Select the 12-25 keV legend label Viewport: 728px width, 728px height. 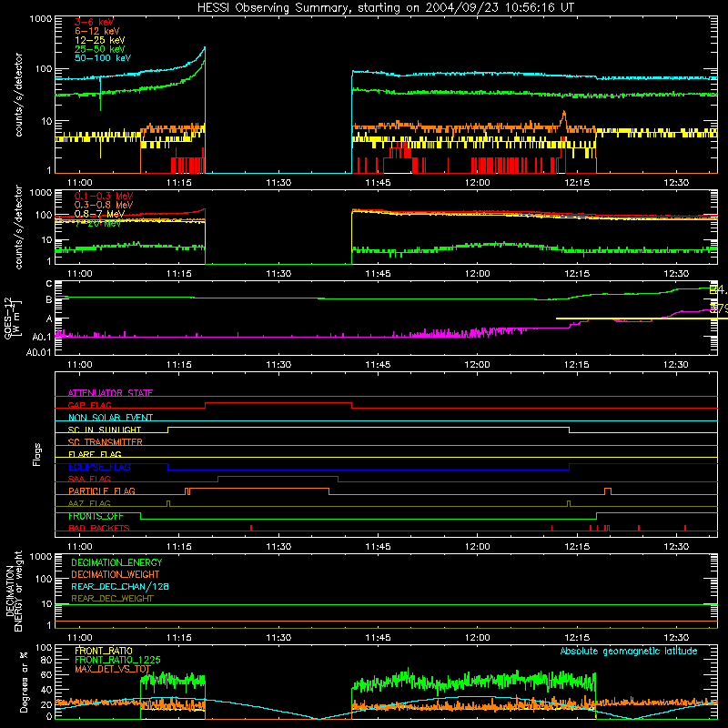tap(100, 40)
